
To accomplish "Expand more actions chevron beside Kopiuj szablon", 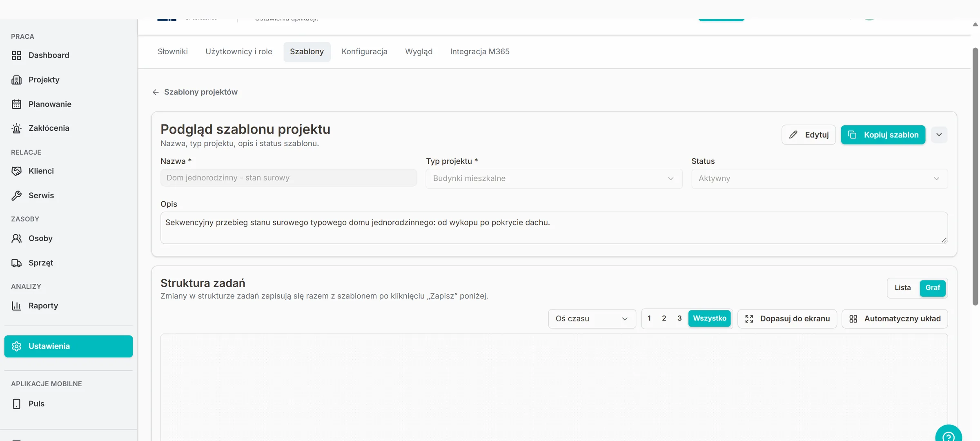I will click(939, 135).
